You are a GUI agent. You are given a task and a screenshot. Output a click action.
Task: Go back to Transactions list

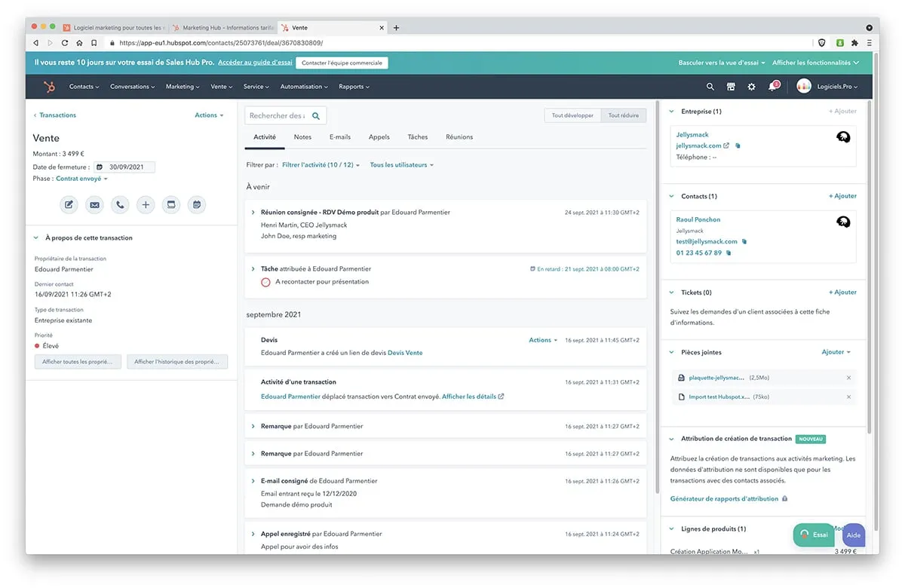54,115
